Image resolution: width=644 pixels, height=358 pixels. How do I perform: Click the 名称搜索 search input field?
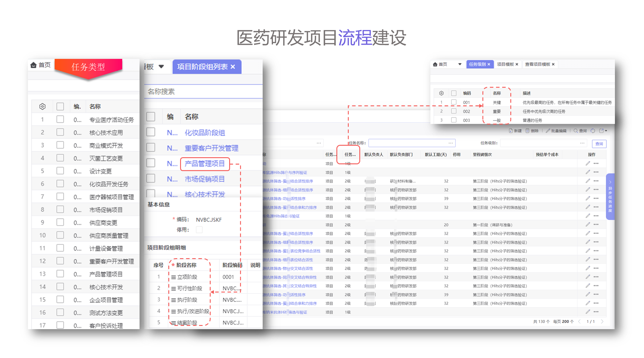(x=203, y=92)
